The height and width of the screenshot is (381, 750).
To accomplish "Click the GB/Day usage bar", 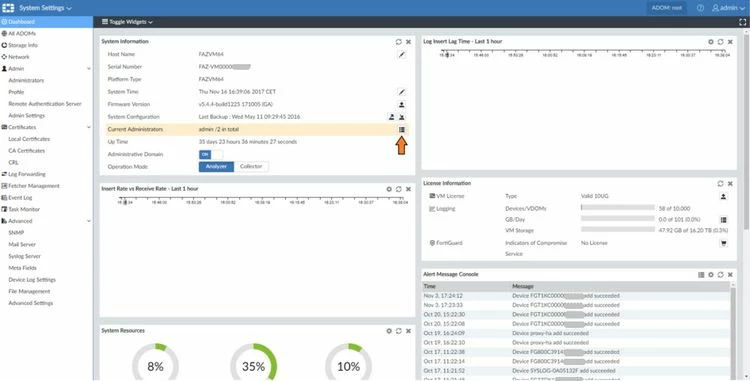I will [618, 219].
